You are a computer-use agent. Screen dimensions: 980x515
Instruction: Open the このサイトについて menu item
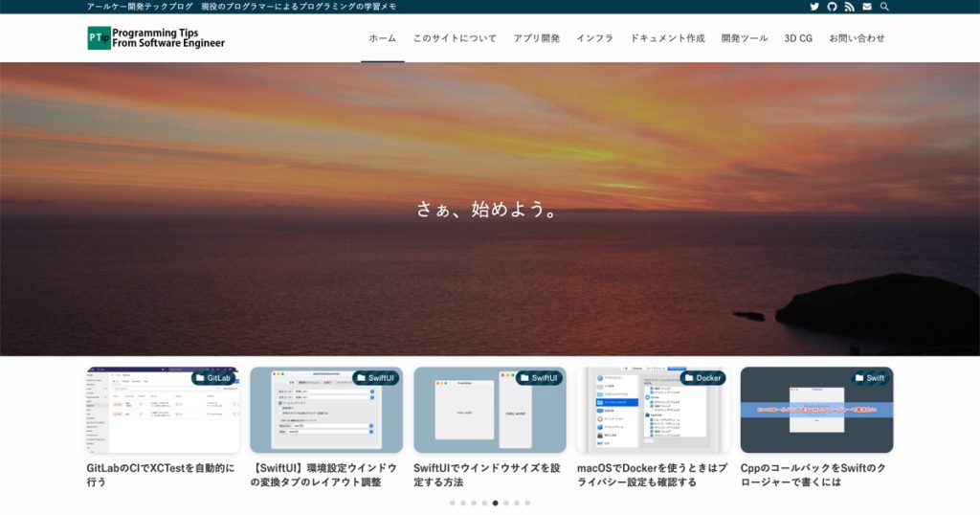click(x=455, y=38)
